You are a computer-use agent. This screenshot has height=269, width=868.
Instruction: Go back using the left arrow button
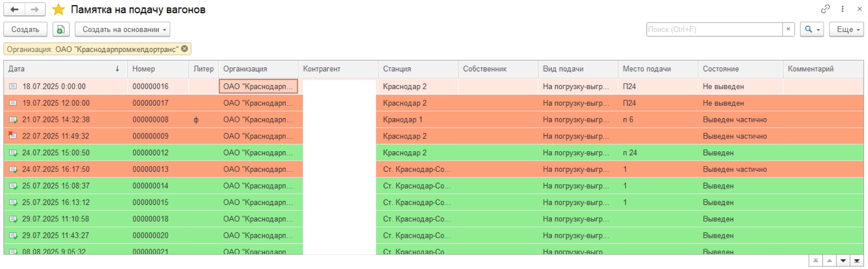[x=14, y=9]
